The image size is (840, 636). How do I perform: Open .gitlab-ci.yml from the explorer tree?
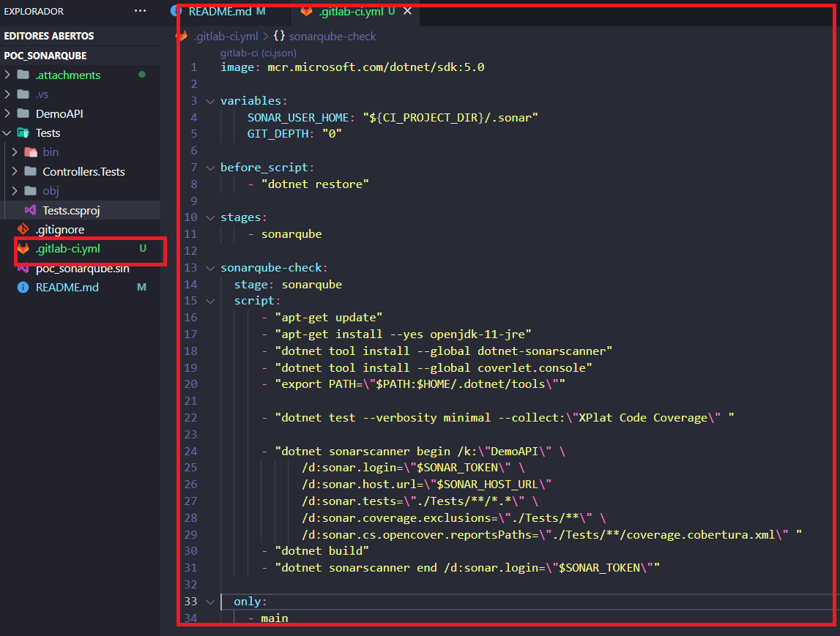[x=81, y=249]
